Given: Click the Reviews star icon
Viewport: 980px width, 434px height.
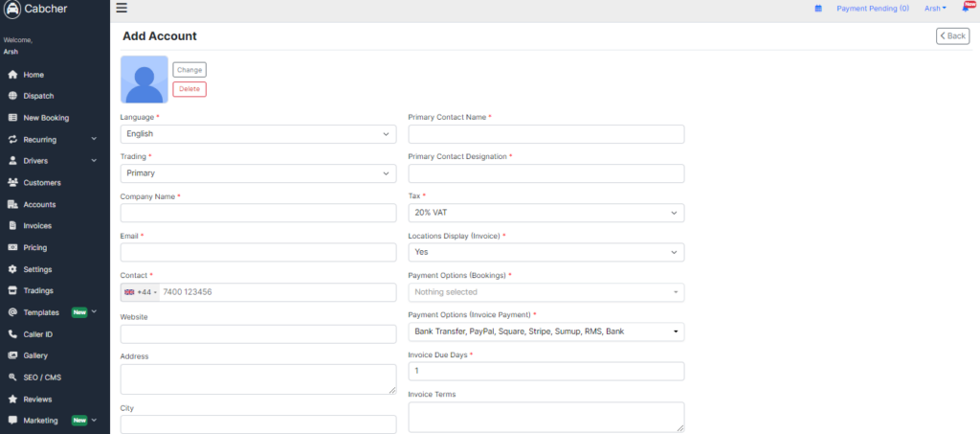Looking at the screenshot, I should coord(12,399).
